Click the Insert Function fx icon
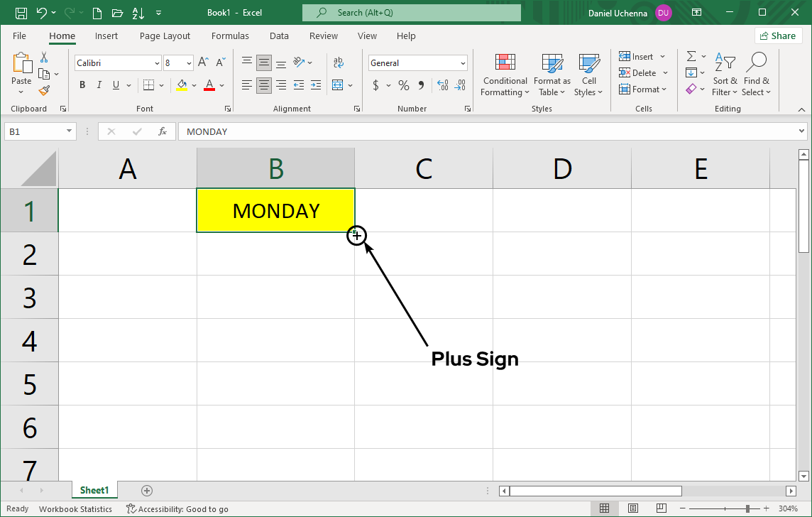Screen dimensions: 812x517 coord(163,131)
